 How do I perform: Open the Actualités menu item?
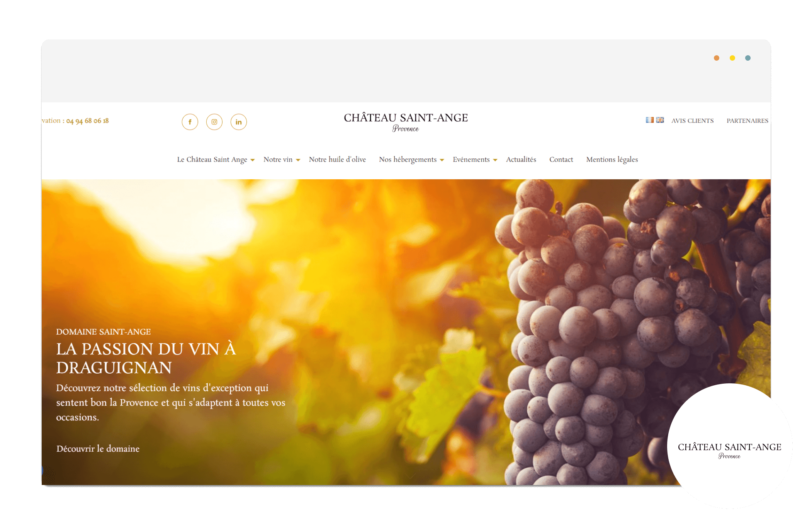point(521,160)
